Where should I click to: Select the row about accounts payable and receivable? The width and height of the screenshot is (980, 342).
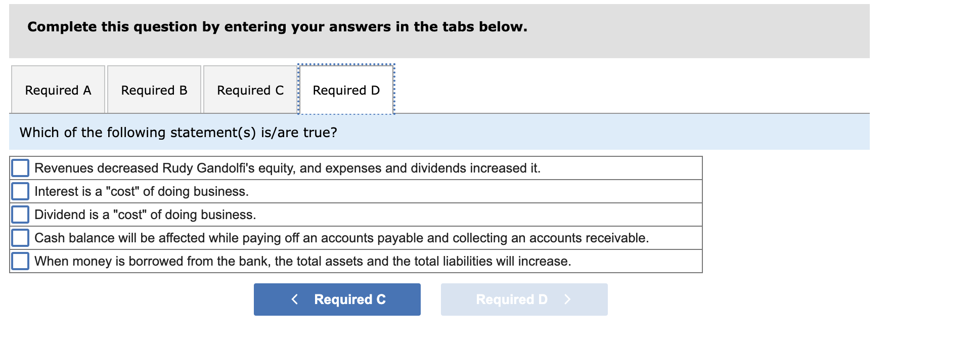[354, 237]
